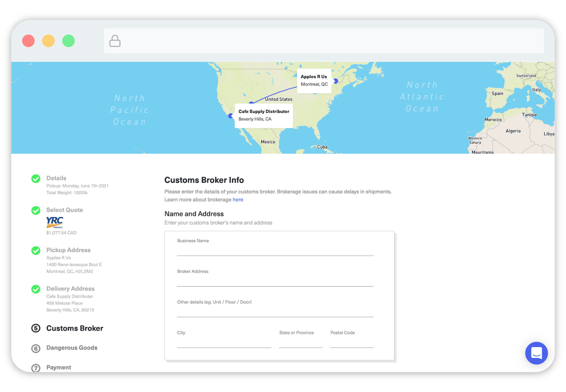Click the green checkmark beside Delivery Address
Image resolution: width=566 pixels, height=392 pixels.
coord(36,289)
